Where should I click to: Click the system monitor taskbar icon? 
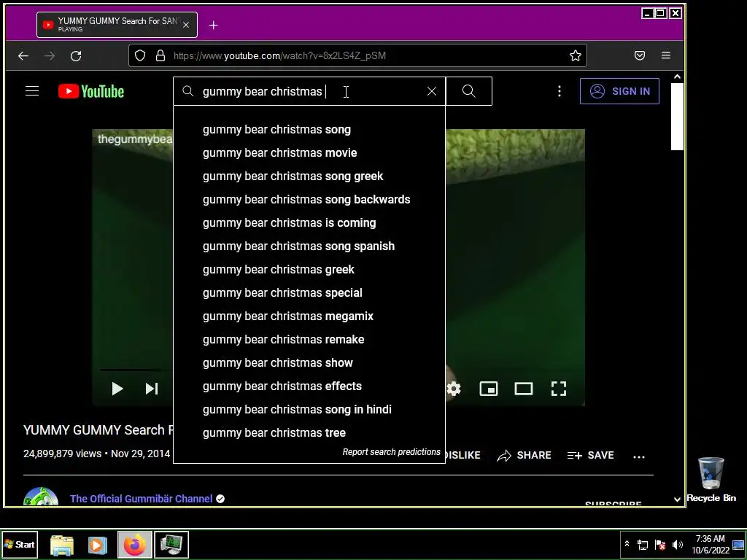point(171,545)
